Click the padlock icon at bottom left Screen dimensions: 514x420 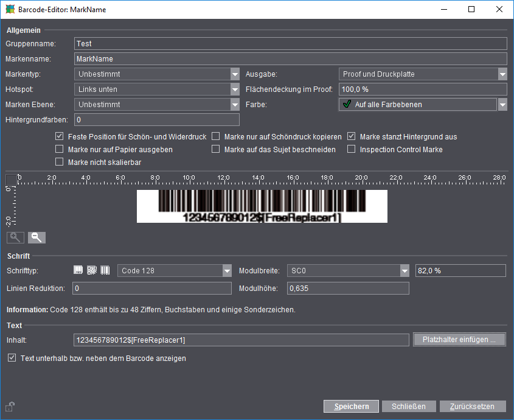[x=10, y=406]
